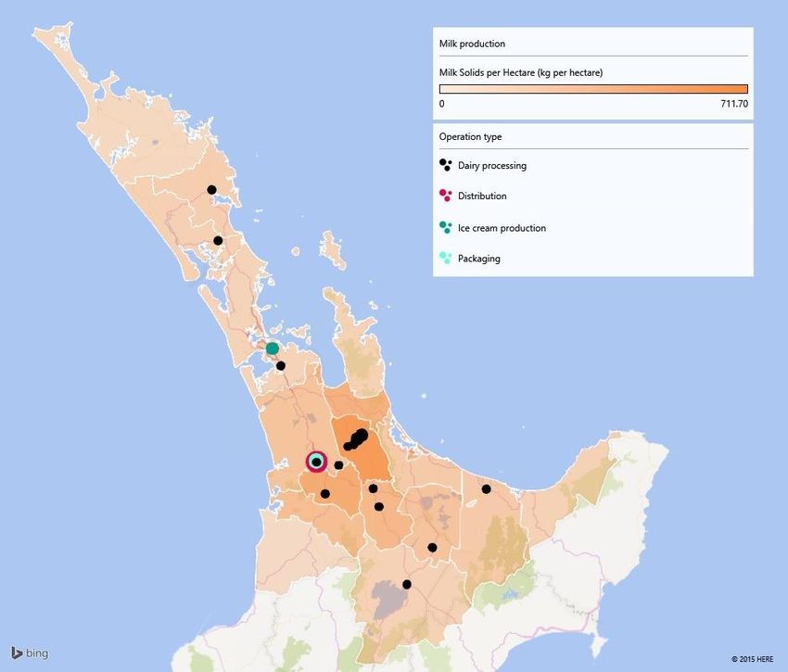Click the teal ice cream production map marker
The width and height of the screenshot is (788, 672).
click(273, 349)
